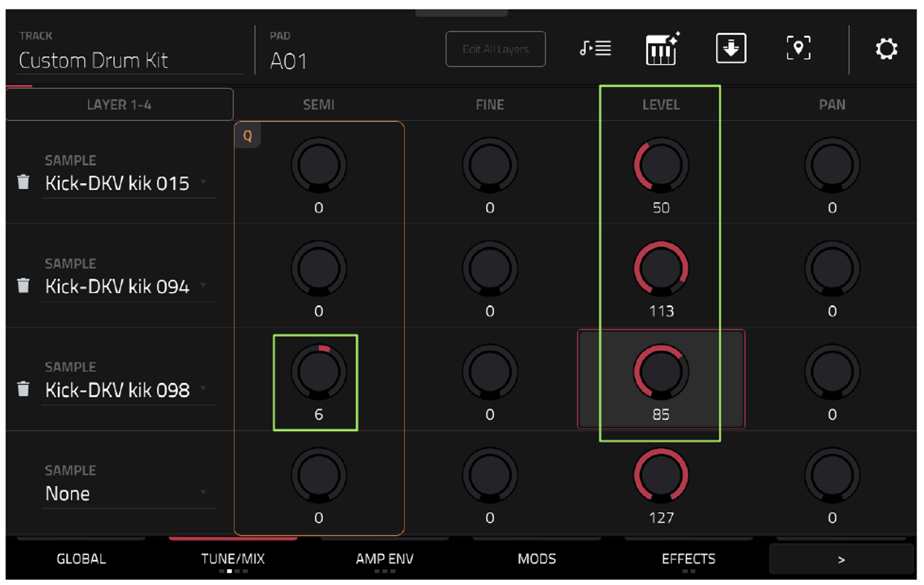Open the AMP ENV tab

(x=385, y=559)
